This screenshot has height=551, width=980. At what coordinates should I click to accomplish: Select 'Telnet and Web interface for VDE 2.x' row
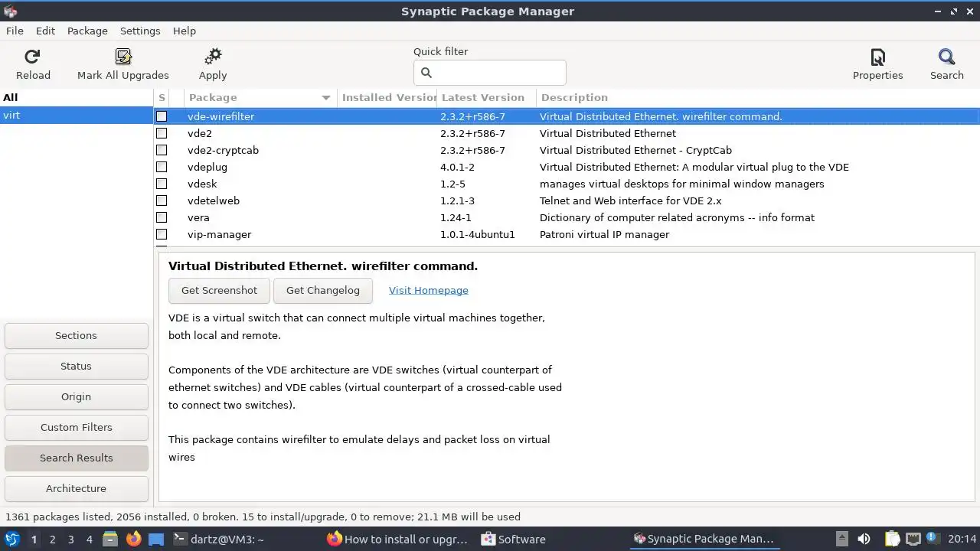tap(630, 201)
